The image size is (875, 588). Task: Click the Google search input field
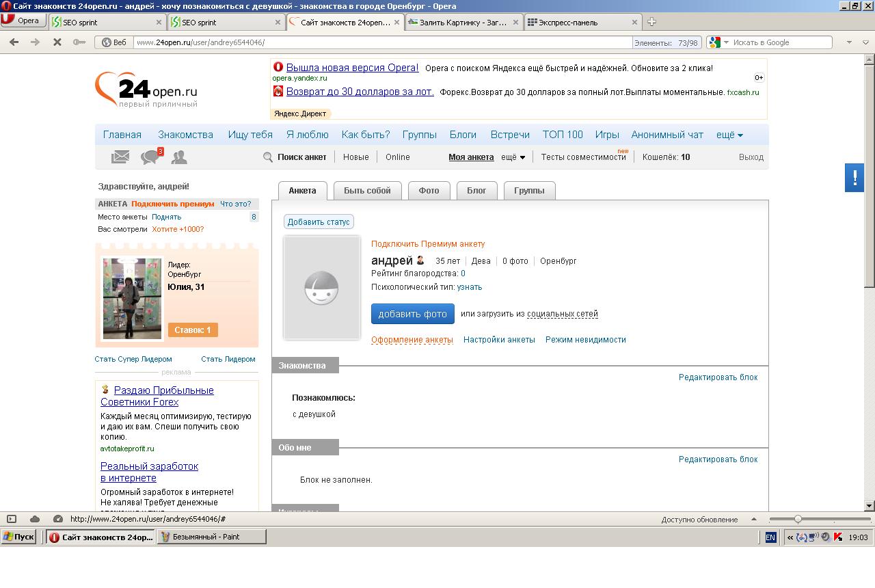pos(781,42)
